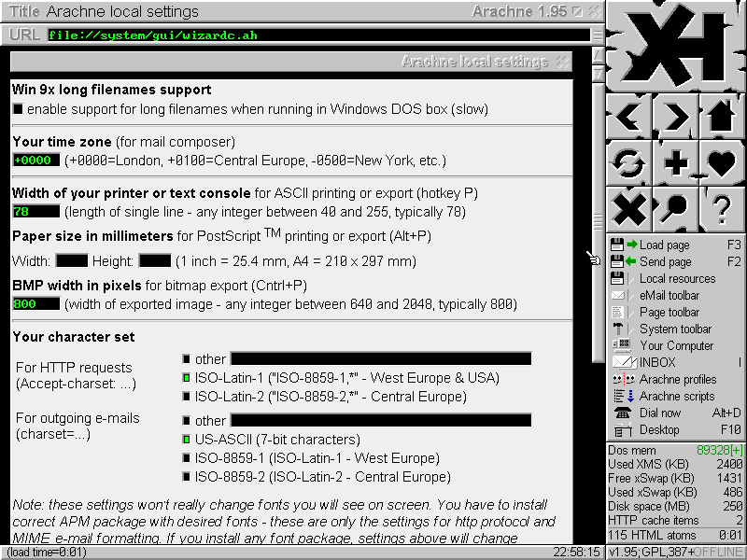Image resolution: width=747 pixels, height=560 pixels.
Task: Click the BMP width field showing 800
Action: point(36,304)
